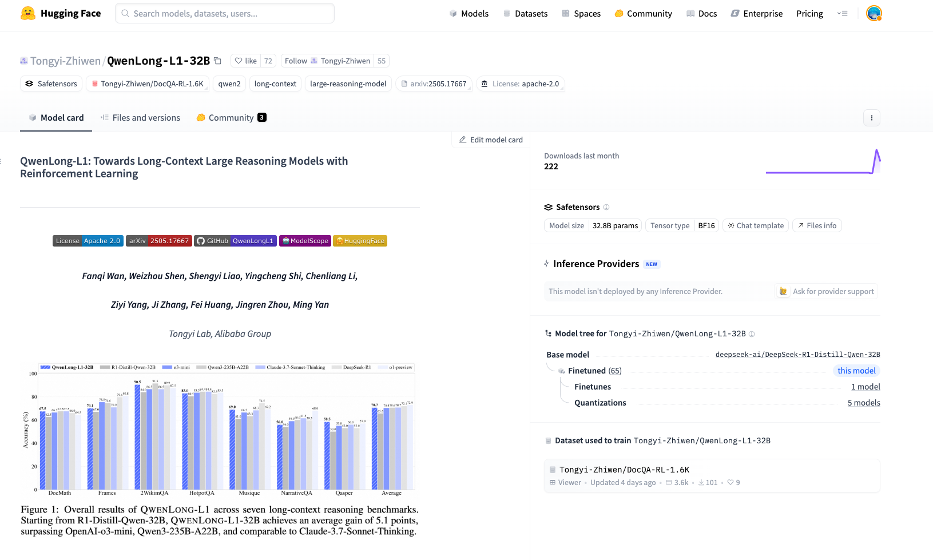
Task: Open the follower count 55
Action: 382,61
